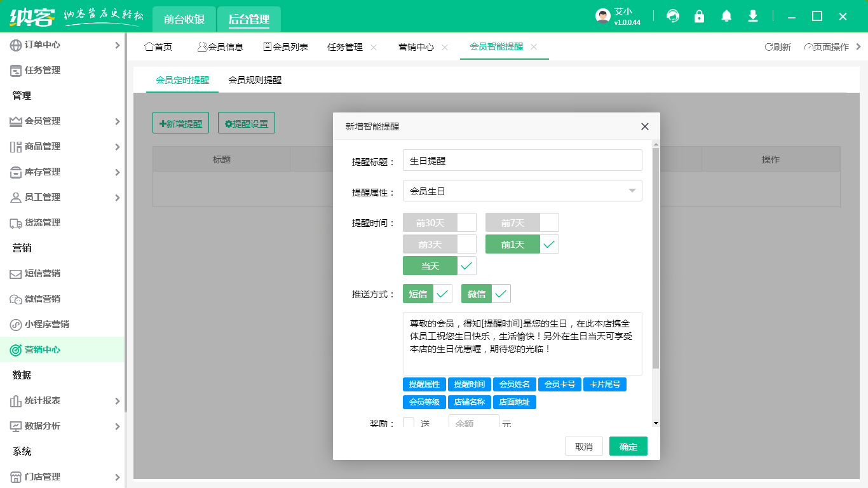Switch to the 前台收银 top tab
868x488 pixels.
coord(184,19)
